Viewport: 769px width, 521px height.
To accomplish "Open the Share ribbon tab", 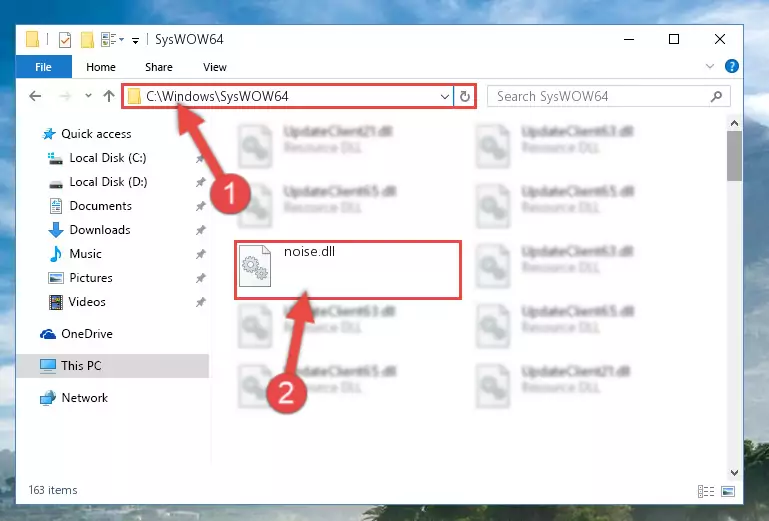I will pyautogui.click(x=158, y=67).
